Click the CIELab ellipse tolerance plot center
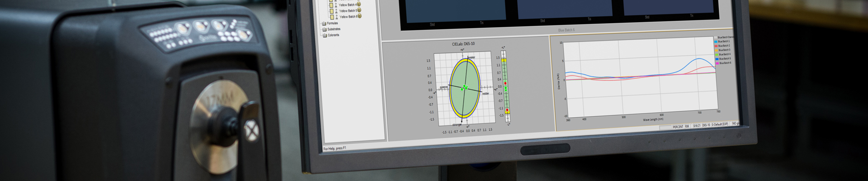 click(464, 88)
